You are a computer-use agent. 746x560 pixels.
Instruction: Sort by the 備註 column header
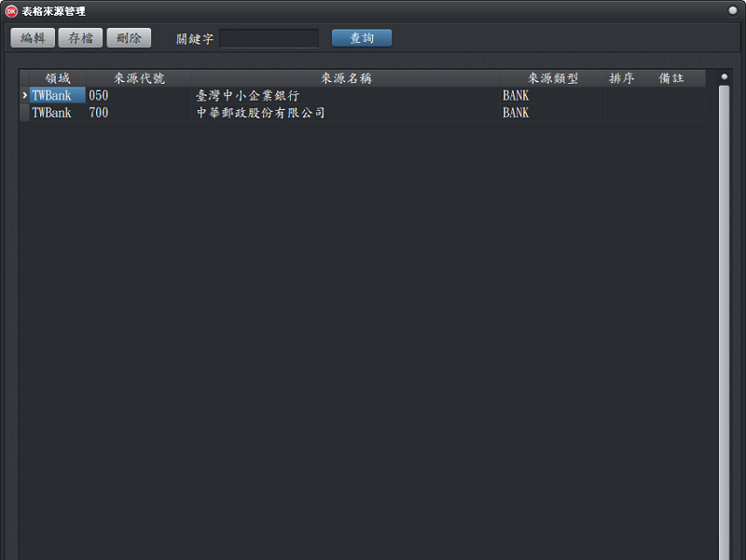671,78
